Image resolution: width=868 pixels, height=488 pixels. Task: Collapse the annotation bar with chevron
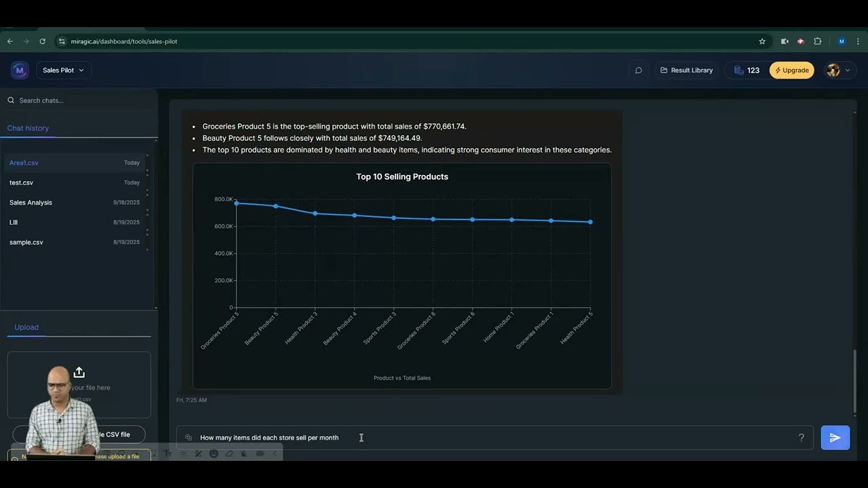[275, 453]
